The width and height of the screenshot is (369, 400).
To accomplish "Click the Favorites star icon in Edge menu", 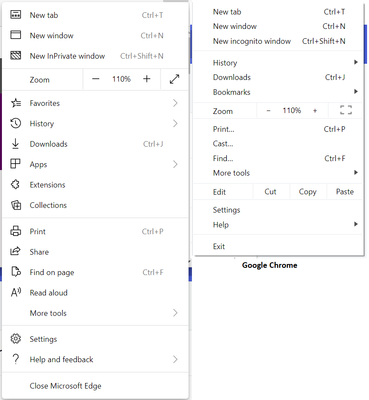I will point(16,103).
